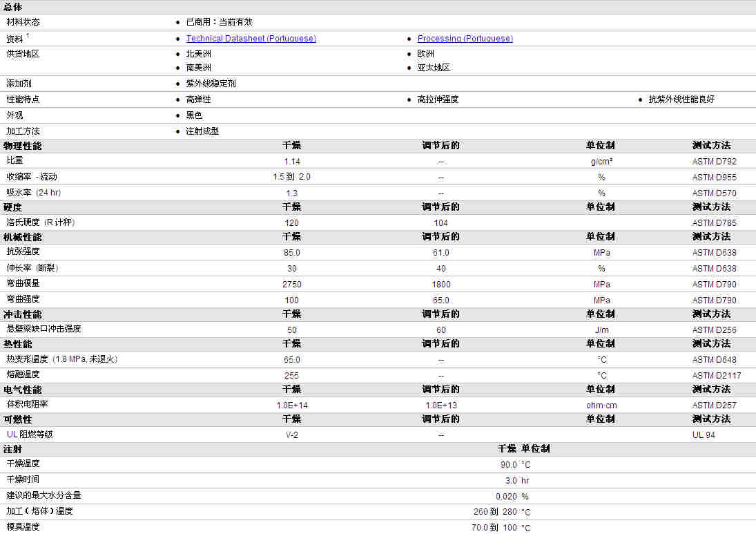756x534 pixels.
Task: Open the Technical Datasheet (Portuguese) link
Action: coord(251,39)
